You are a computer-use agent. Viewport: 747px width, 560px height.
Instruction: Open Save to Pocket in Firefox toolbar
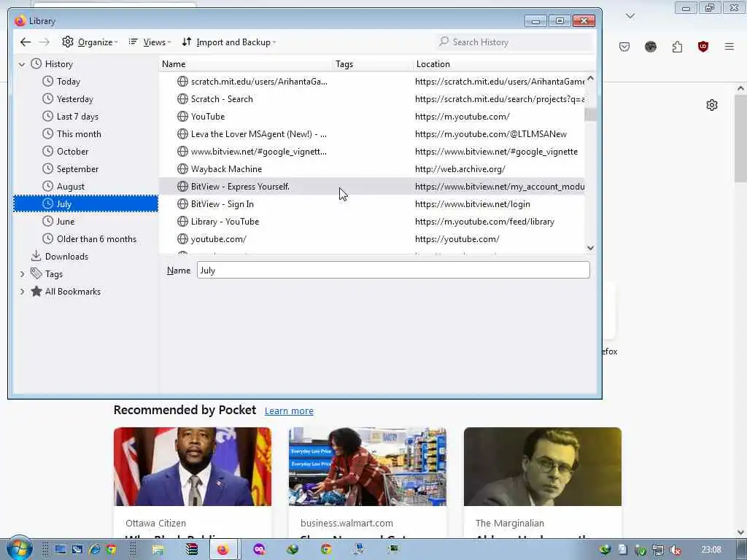pos(624,47)
